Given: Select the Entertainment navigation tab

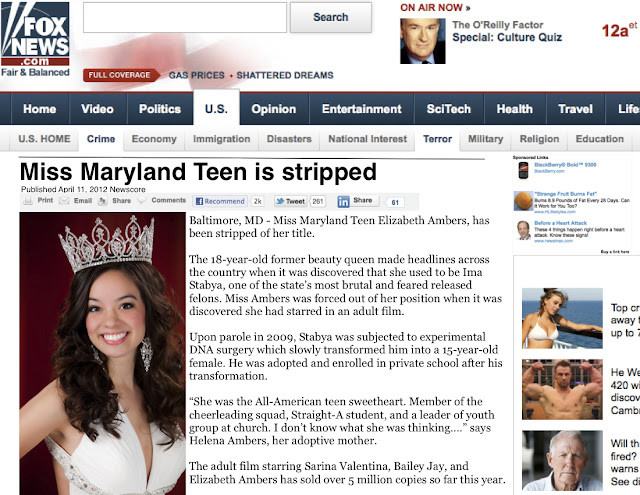Looking at the screenshot, I should tap(362, 109).
